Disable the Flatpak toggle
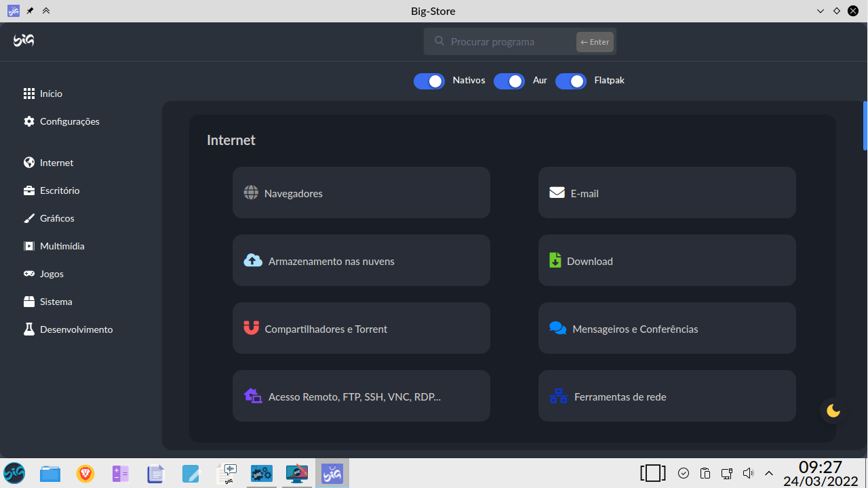The image size is (868, 488). tap(570, 81)
